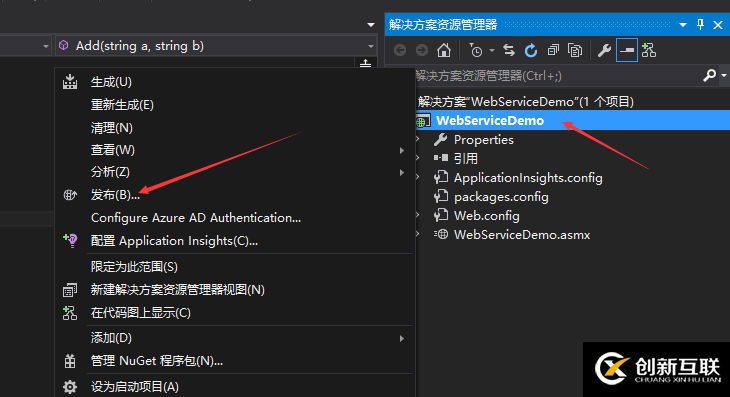The image size is (730, 397).
Task: Click the 分析(Z) submenu arrow
Action: 401,172
